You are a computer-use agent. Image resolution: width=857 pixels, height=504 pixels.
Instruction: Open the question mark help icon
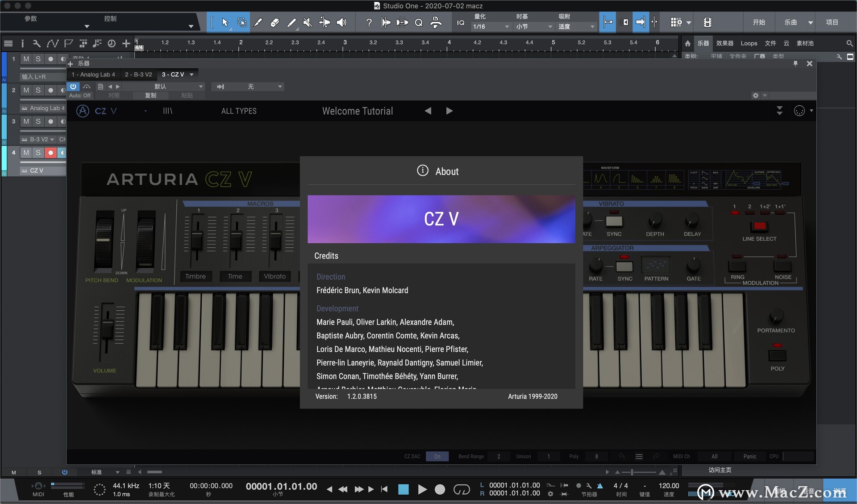pos(369,22)
